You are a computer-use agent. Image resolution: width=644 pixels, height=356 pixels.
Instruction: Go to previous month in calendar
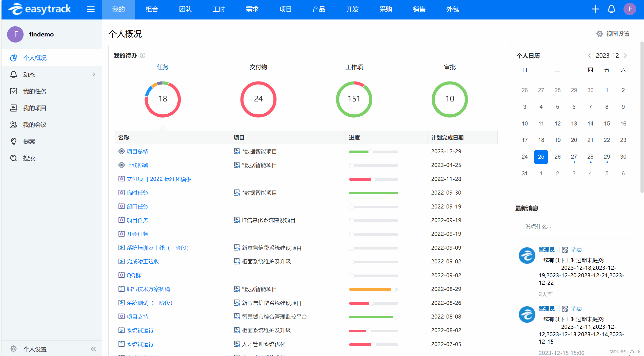click(590, 55)
